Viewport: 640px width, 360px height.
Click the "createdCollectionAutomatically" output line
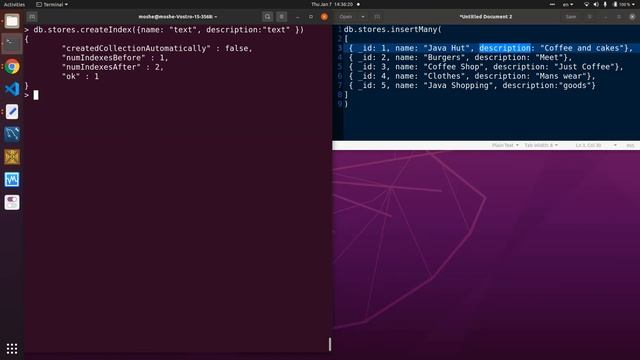click(x=157, y=48)
